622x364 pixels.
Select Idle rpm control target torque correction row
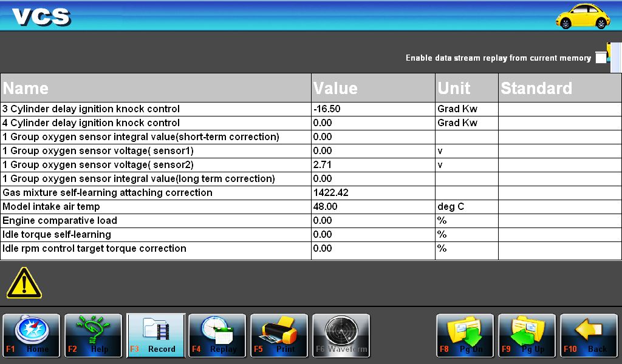coord(311,251)
